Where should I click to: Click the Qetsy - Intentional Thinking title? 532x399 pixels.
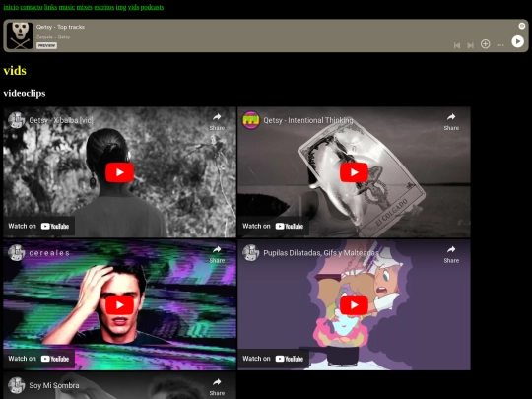(x=308, y=120)
